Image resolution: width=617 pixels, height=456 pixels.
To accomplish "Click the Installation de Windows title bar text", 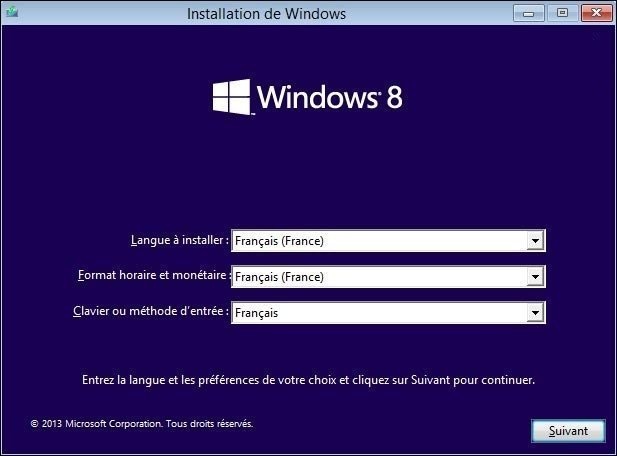I will click(x=266, y=14).
